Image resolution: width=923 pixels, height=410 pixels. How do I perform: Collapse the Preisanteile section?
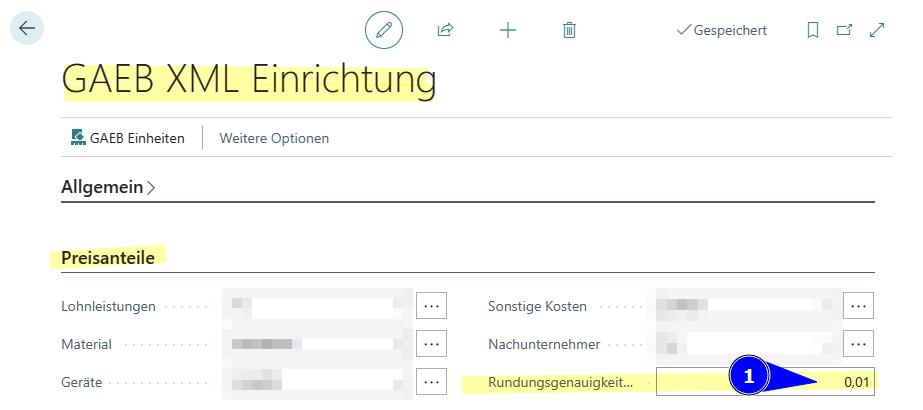[108, 258]
